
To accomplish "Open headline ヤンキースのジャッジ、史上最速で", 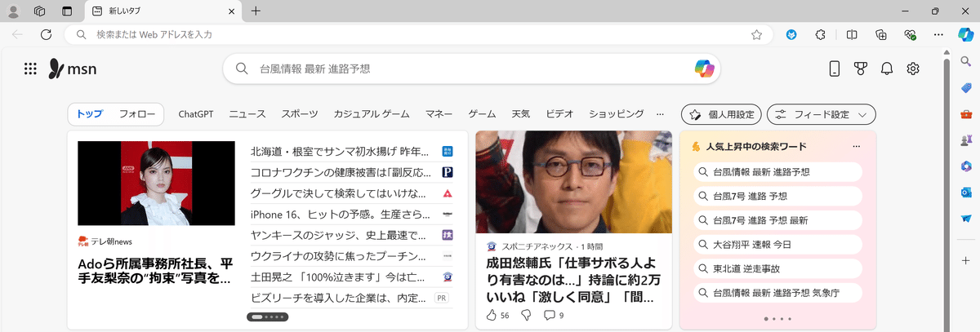I will pos(338,236).
